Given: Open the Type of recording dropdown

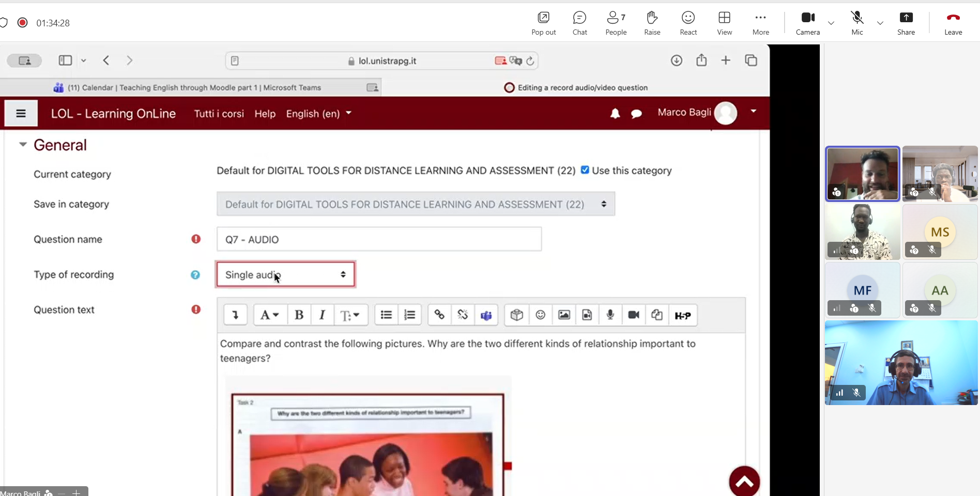Looking at the screenshot, I should 285,274.
